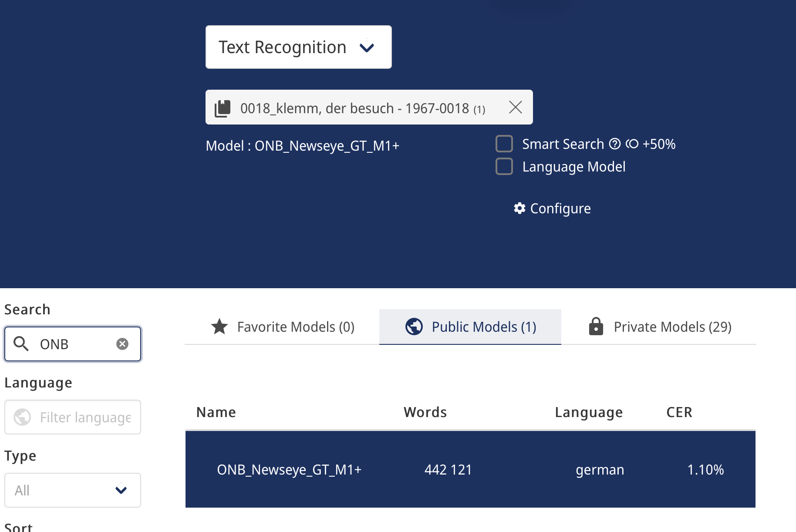Enable the Language Model checkbox

[x=504, y=166]
